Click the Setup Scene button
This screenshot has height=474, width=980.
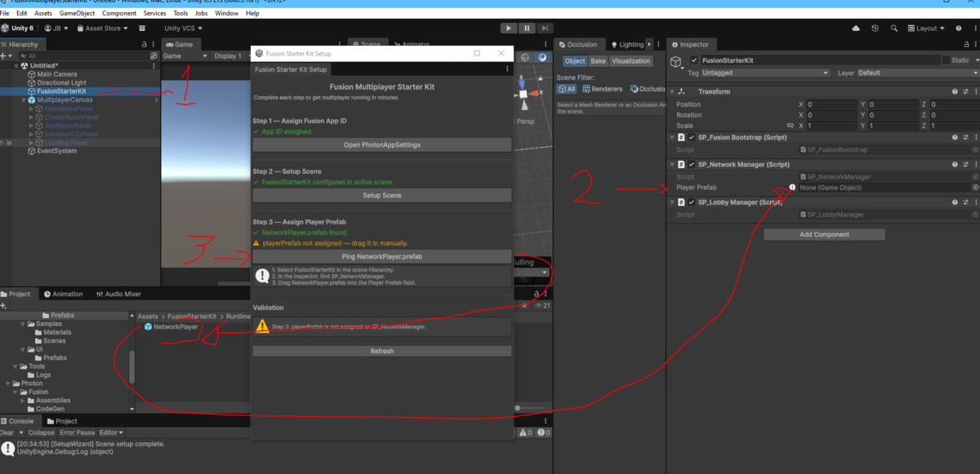click(x=381, y=196)
